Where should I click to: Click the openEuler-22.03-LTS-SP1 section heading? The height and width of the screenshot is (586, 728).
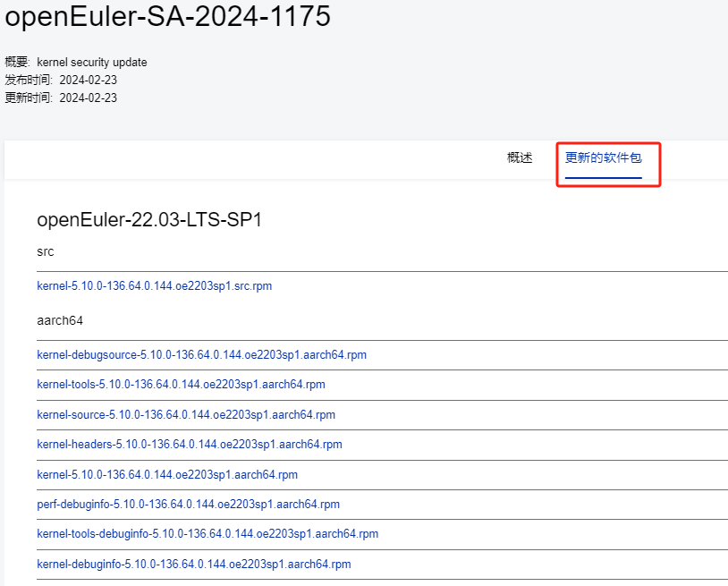click(x=149, y=220)
